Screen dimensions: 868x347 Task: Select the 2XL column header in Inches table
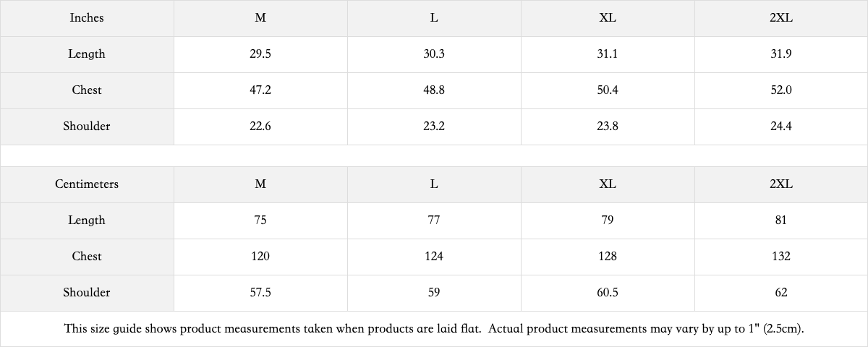click(781, 18)
